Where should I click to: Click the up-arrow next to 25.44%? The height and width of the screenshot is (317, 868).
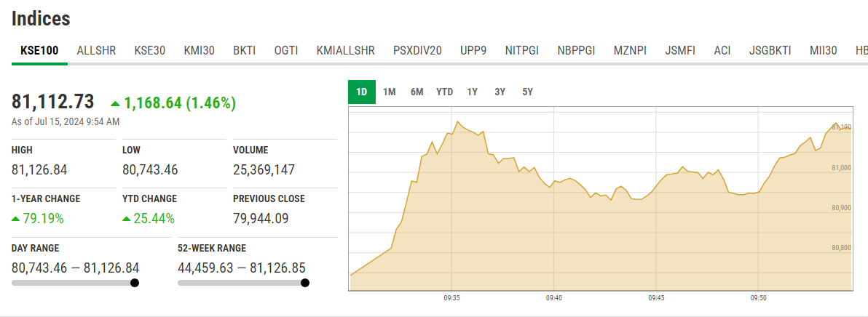(127, 220)
